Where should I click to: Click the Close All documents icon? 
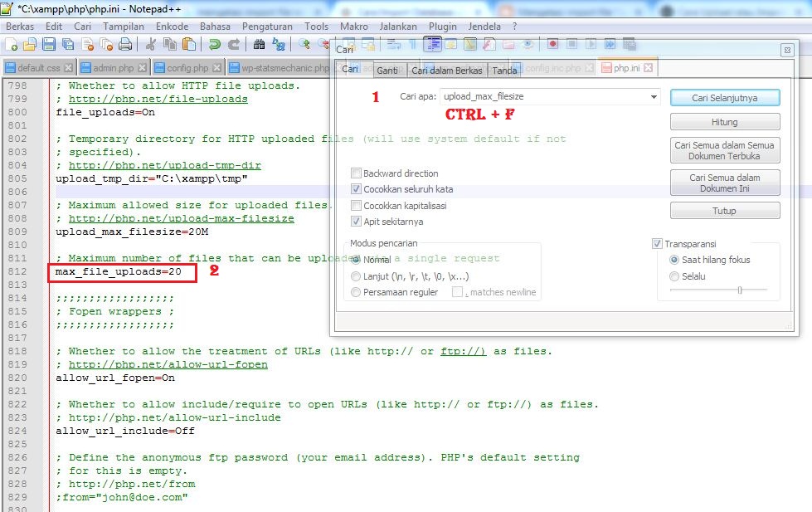pos(106,45)
